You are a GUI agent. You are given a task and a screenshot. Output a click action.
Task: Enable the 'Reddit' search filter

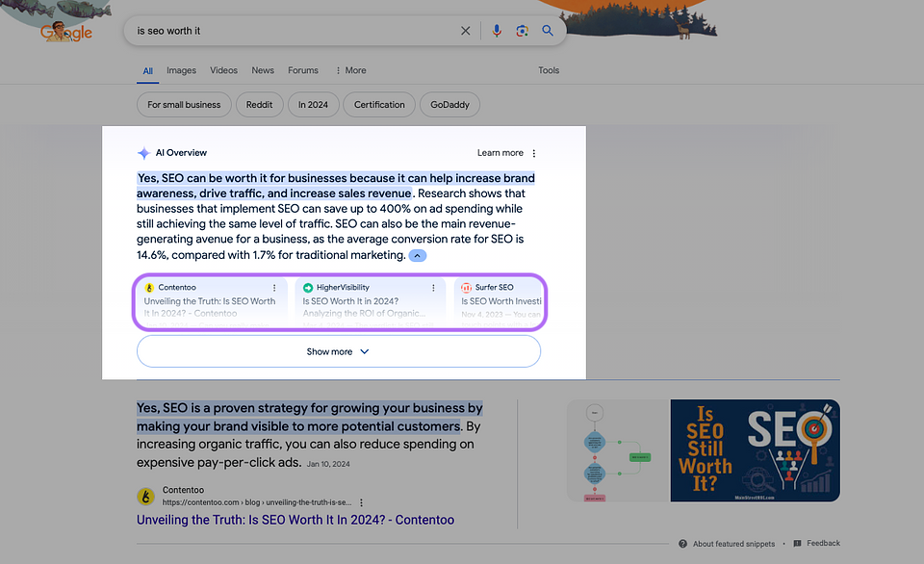tap(259, 104)
